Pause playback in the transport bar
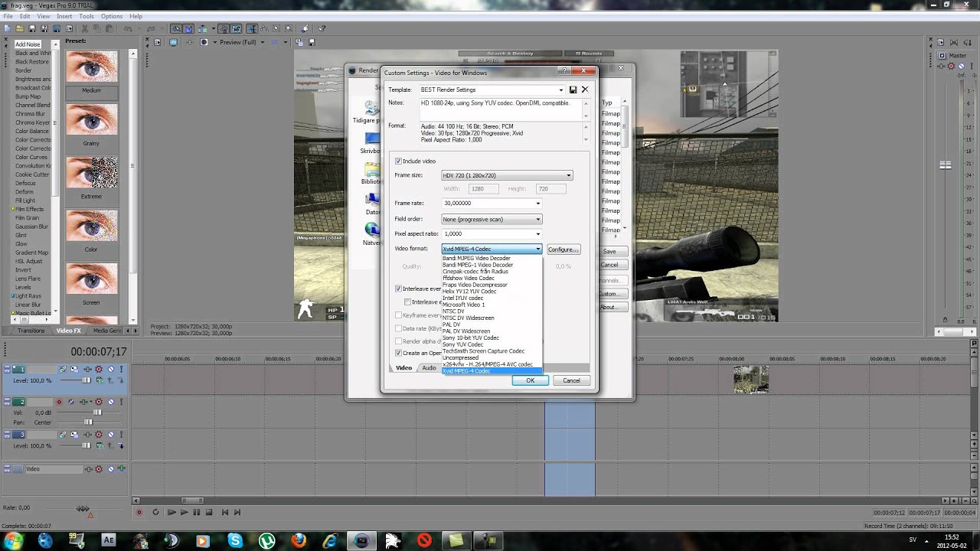The width and height of the screenshot is (980, 551). pyautogui.click(x=197, y=512)
